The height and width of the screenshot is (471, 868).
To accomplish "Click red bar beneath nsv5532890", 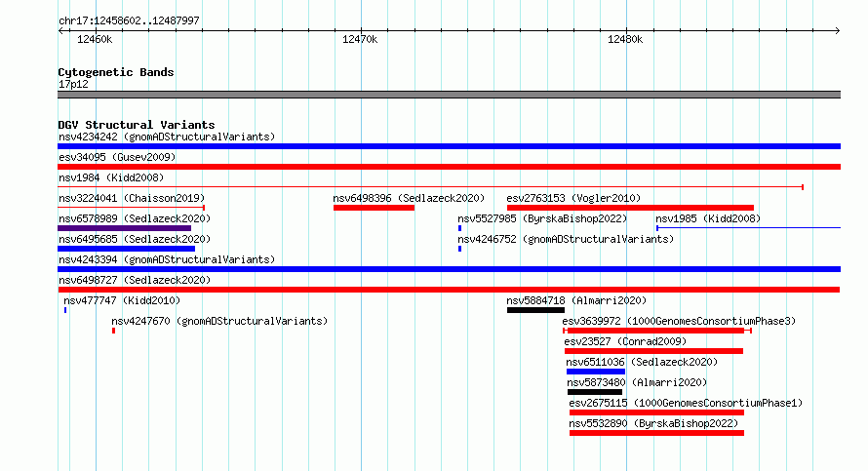I will tap(656, 433).
